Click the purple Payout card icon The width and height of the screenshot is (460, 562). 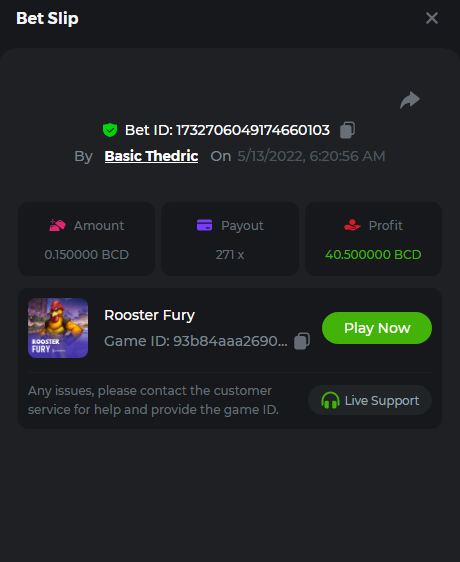click(x=204, y=225)
